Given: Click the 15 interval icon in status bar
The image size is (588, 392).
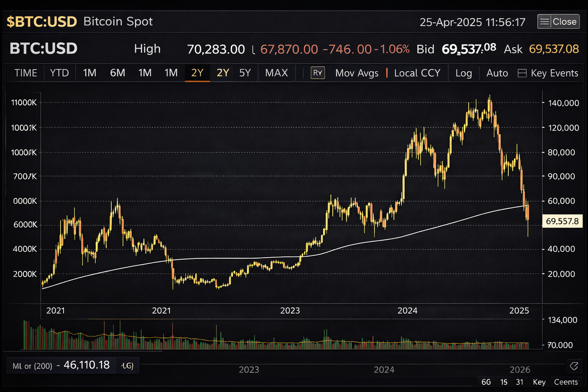Looking at the screenshot, I should tap(504, 382).
